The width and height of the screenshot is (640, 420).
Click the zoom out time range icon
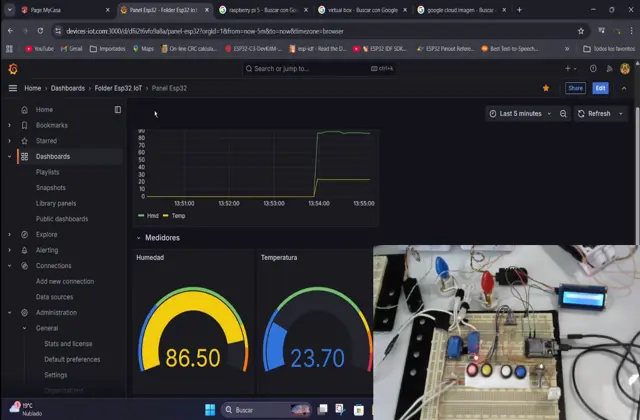point(563,114)
